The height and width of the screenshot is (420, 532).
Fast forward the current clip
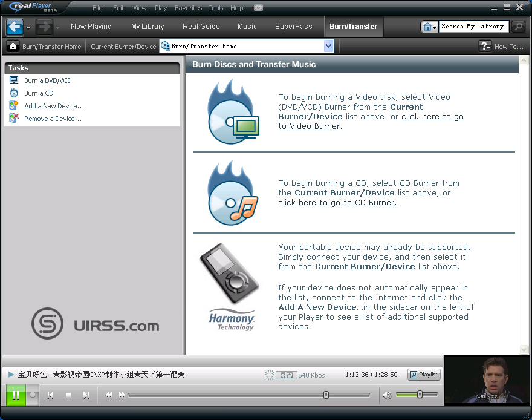(x=122, y=395)
